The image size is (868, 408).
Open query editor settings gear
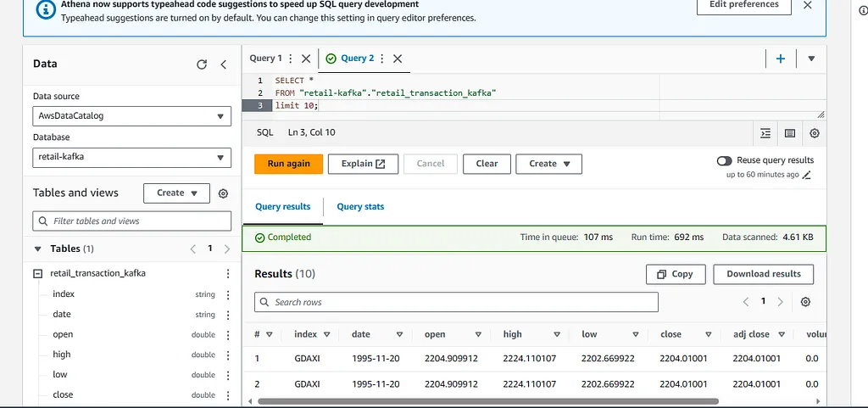coord(815,133)
